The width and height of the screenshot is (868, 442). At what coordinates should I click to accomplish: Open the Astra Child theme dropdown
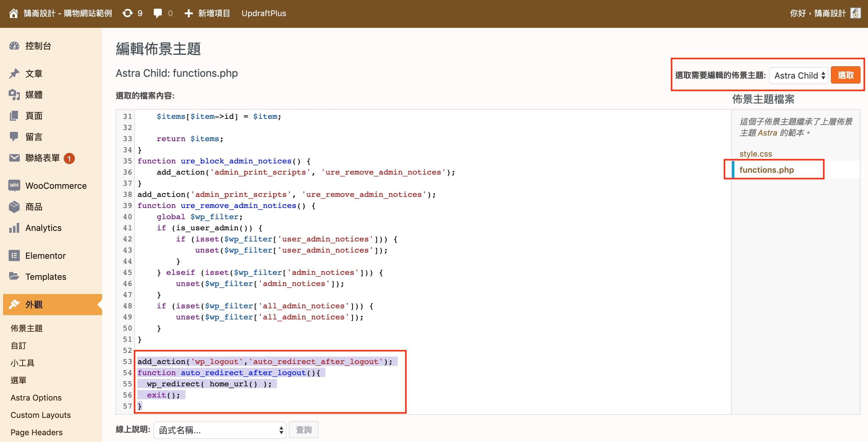[798, 75]
